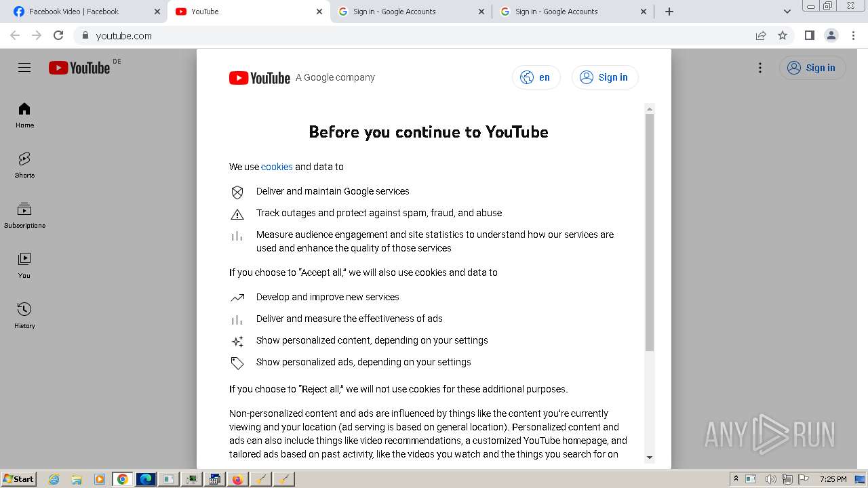Screen dimensions: 868x488
Task: Click the volume speaker tray icon
Action: point(771,479)
